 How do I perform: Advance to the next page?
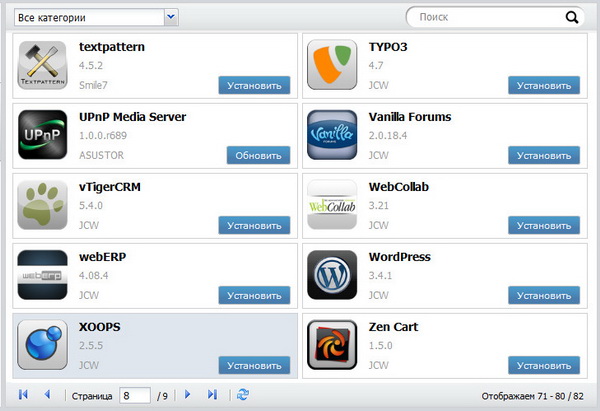(187, 395)
